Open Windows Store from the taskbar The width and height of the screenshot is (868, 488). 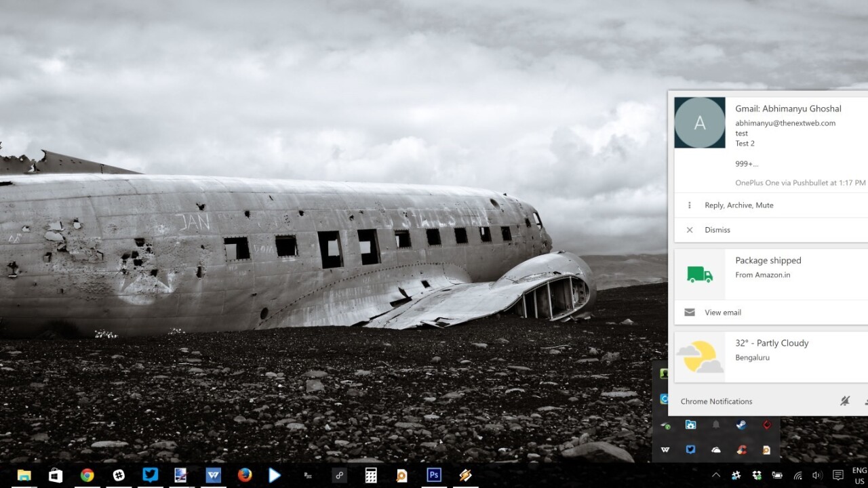click(56, 475)
